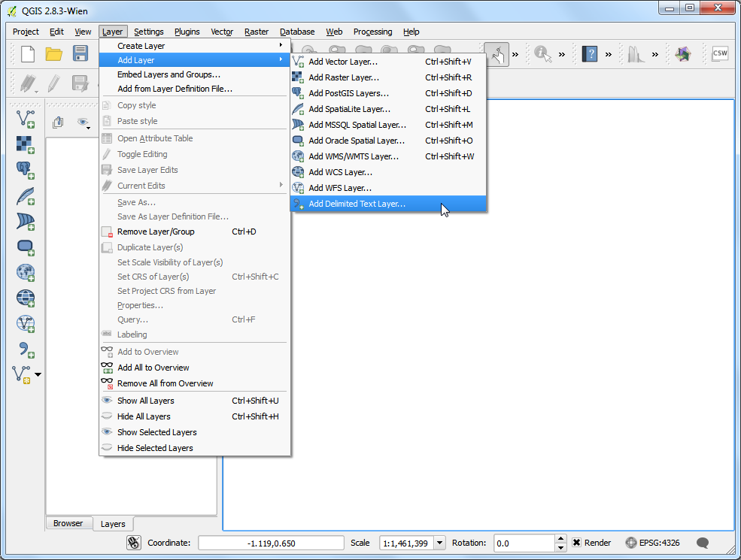The width and height of the screenshot is (741, 560).
Task: Switch to the Browser tab
Action: 68,523
